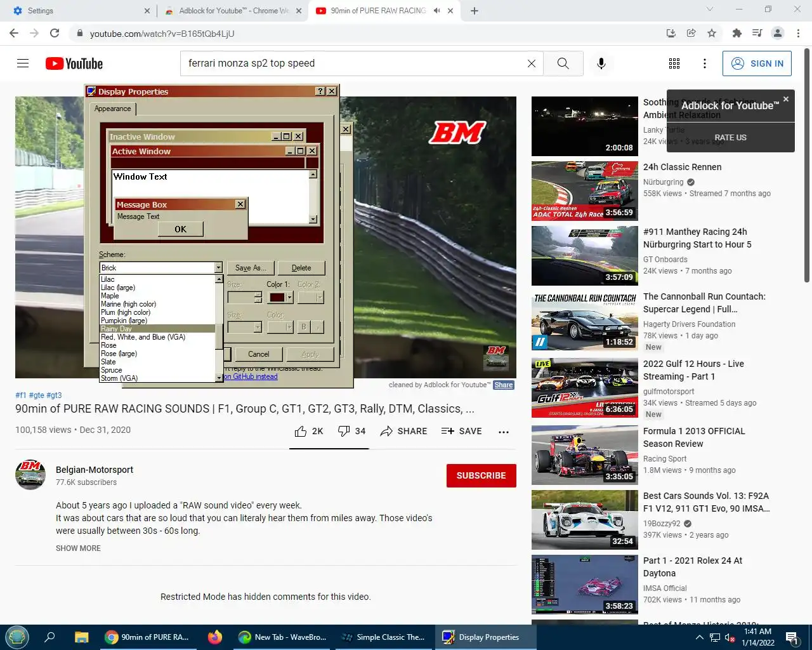
Task: Start voice search with microphone icon
Action: (x=601, y=63)
